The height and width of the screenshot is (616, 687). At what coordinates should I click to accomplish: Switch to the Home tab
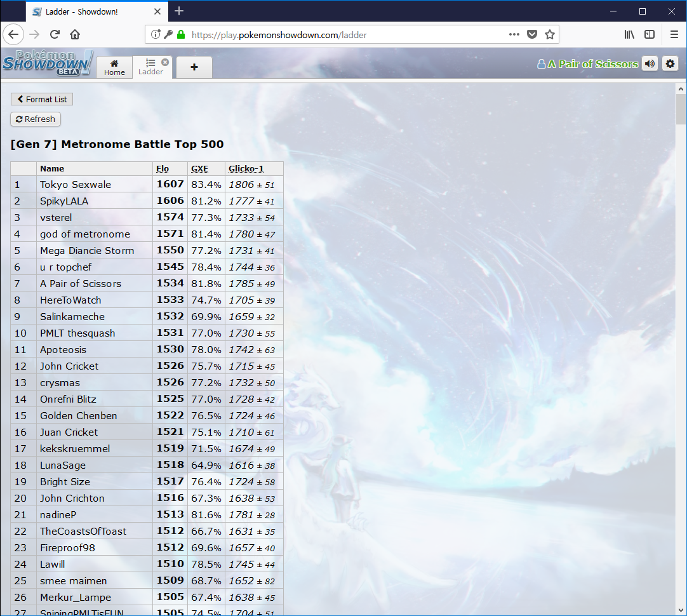coord(114,67)
